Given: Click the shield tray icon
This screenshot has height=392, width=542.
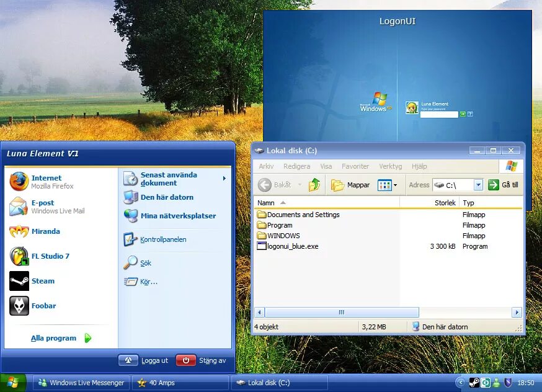Looking at the screenshot, I should (x=508, y=383).
